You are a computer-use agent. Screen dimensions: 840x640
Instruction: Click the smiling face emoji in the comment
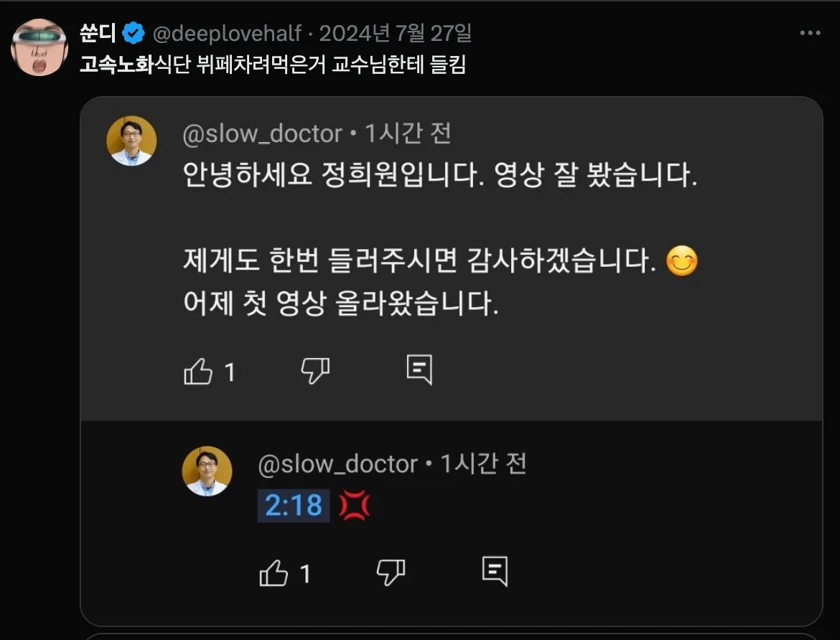point(681,261)
